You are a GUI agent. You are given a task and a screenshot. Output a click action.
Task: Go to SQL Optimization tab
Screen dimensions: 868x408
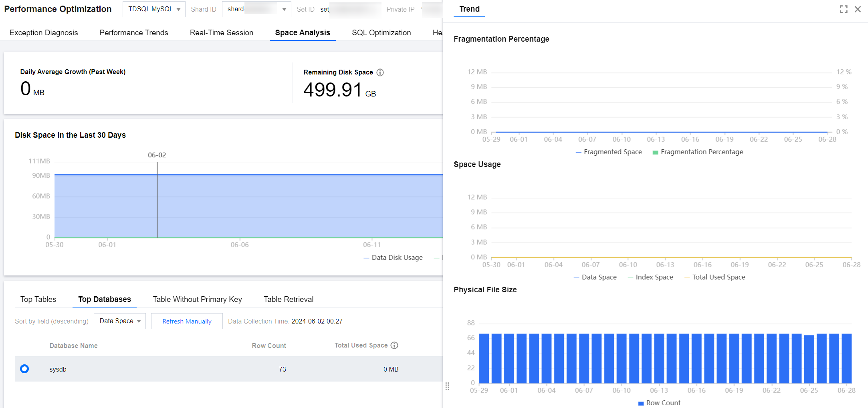click(381, 32)
